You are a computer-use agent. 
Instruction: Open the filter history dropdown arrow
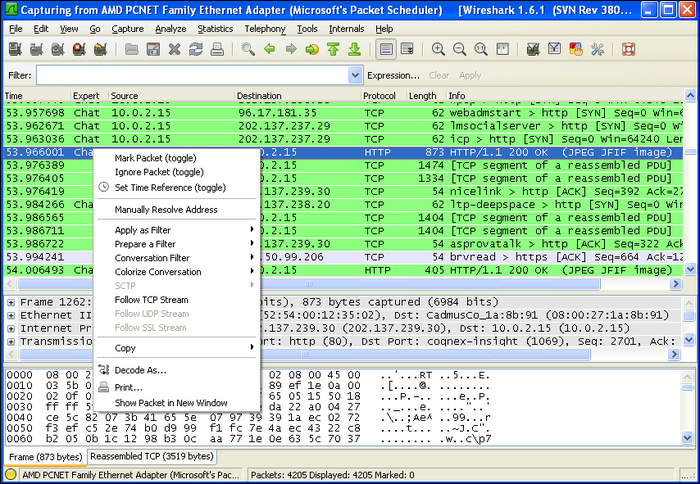coord(355,75)
